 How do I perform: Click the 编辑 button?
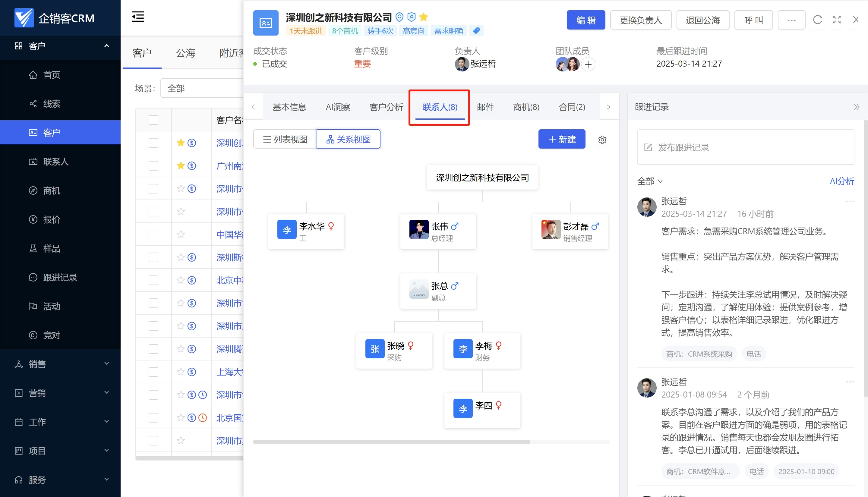coord(586,20)
